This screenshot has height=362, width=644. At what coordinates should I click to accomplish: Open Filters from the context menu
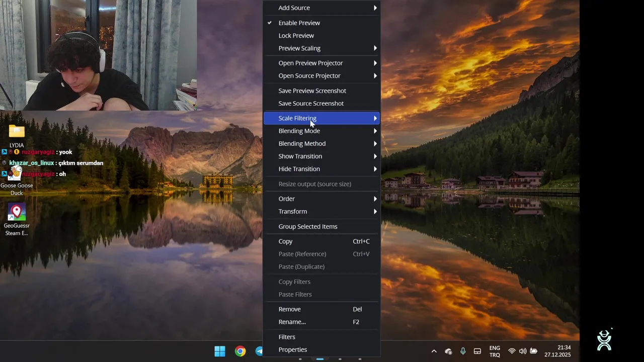point(322,337)
